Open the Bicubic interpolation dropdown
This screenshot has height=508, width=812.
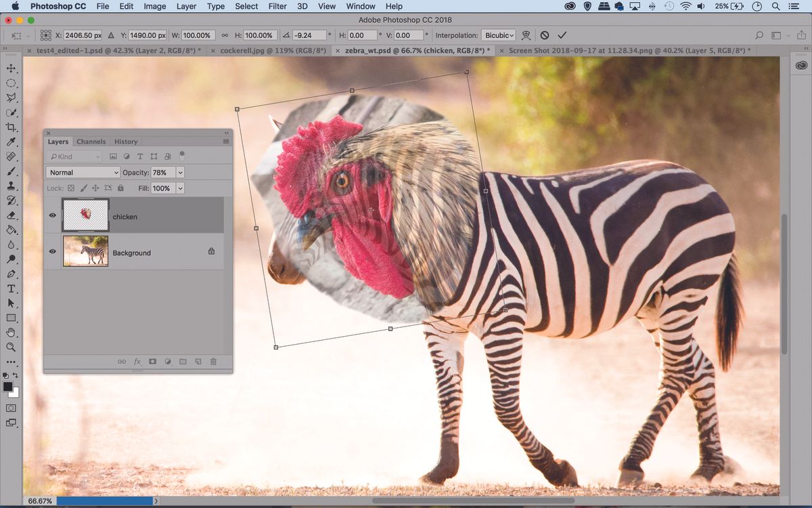coord(499,35)
